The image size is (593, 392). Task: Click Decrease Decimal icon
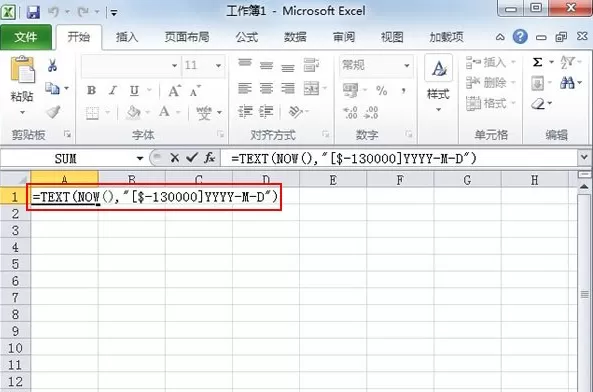tap(371, 113)
